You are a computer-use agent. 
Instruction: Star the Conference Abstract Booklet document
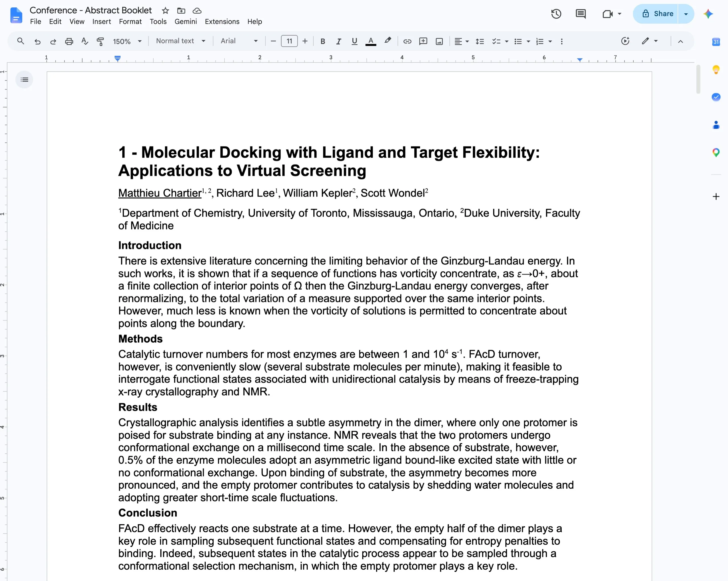coord(165,11)
